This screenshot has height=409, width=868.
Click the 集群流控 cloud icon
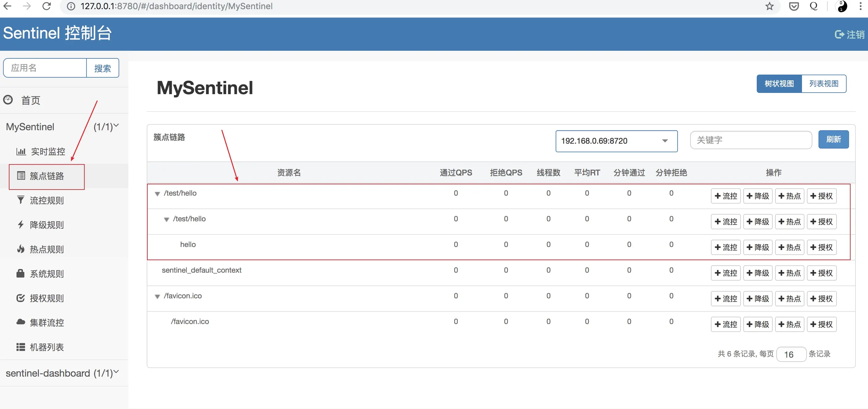tap(20, 322)
